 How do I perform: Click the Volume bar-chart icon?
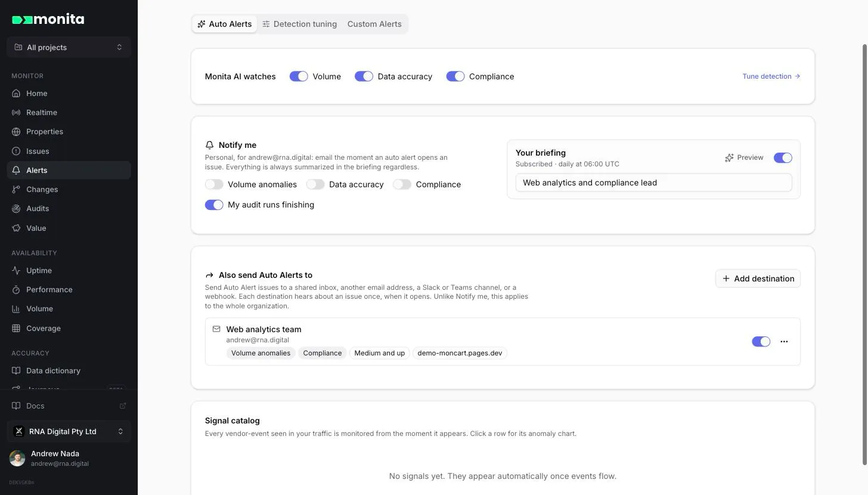(x=16, y=309)
